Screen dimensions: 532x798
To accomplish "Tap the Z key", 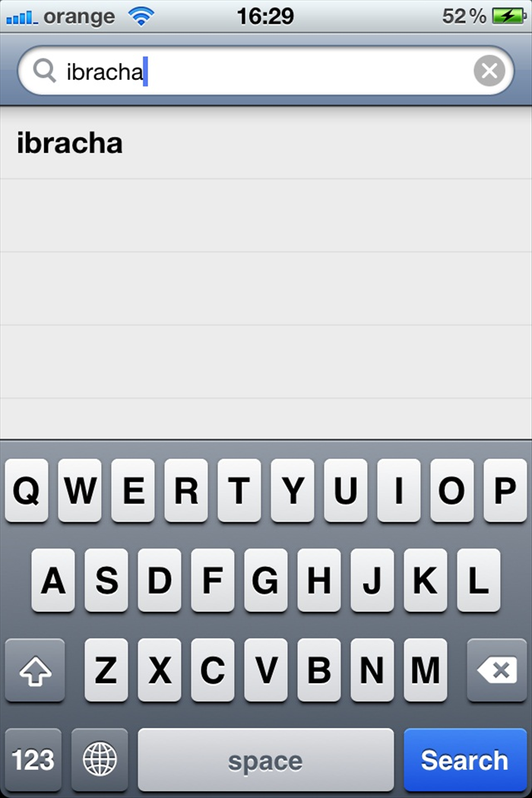I will 106,670.
